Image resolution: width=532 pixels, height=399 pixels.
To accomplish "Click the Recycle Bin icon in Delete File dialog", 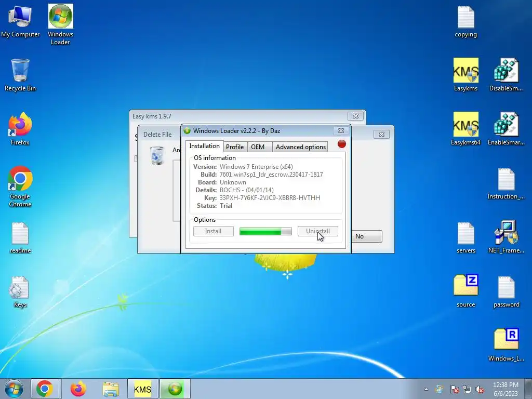I will pos(157,156).
